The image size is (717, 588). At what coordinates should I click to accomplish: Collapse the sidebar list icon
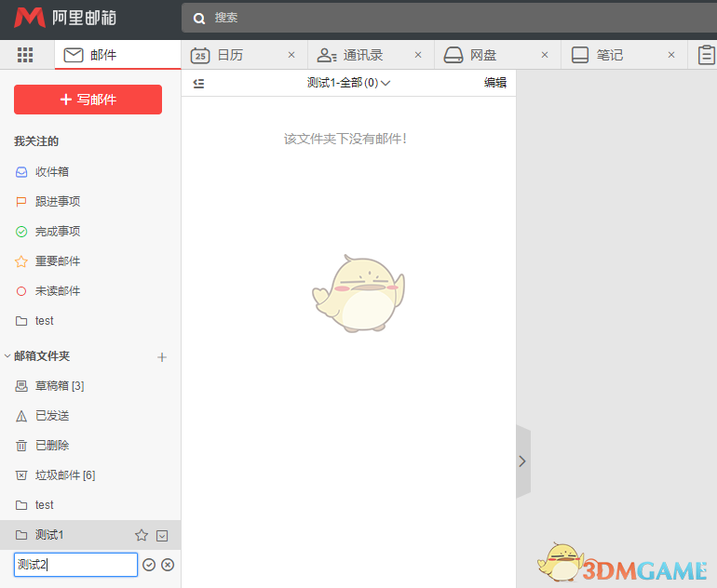(x=198, y=83)
